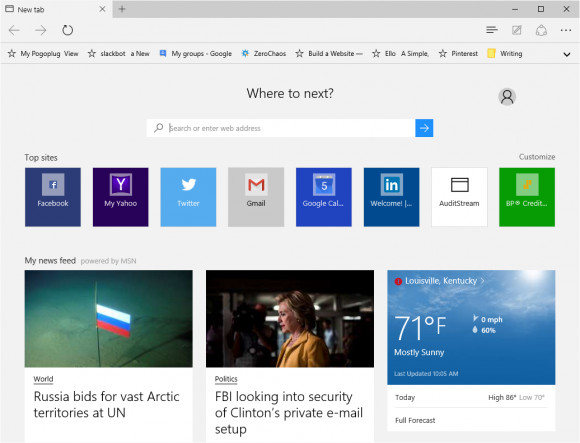Viewport: 580px width, 443px height.
Task: Open the Full Forecast link
Action: click(415, 420)
